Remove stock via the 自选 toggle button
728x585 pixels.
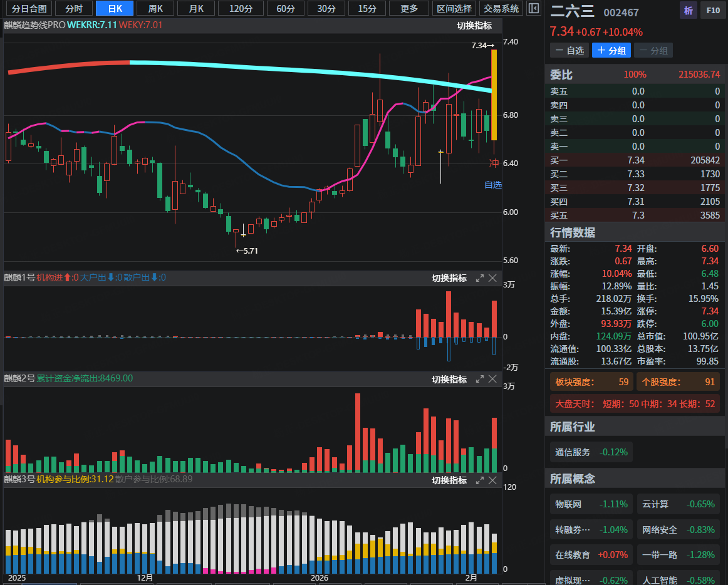pyautogui.click(x=569, y=51)
